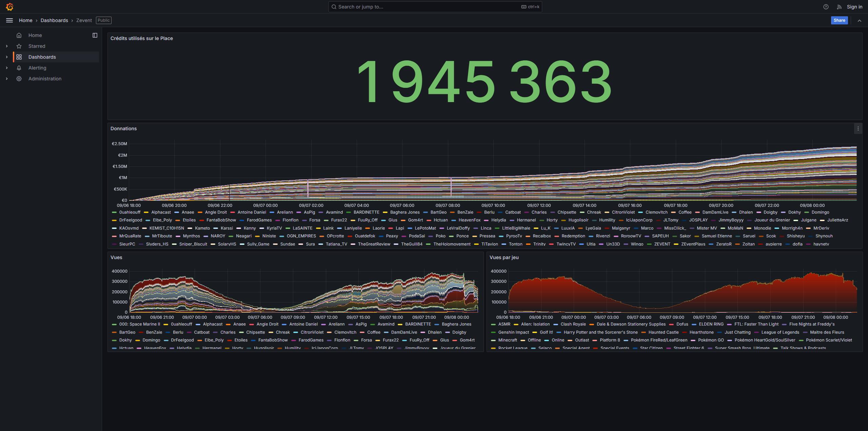
Task: Toggle Alphacast series in Vues legend
Action: coord(213,324)
